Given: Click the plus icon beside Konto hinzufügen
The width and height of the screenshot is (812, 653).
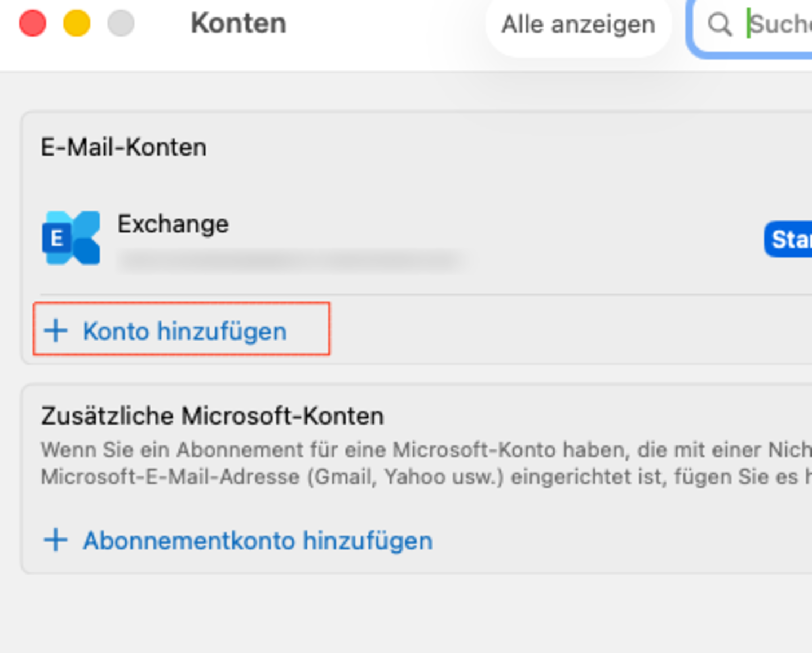Looking at the screenshot, I should [x=56, y=330].
